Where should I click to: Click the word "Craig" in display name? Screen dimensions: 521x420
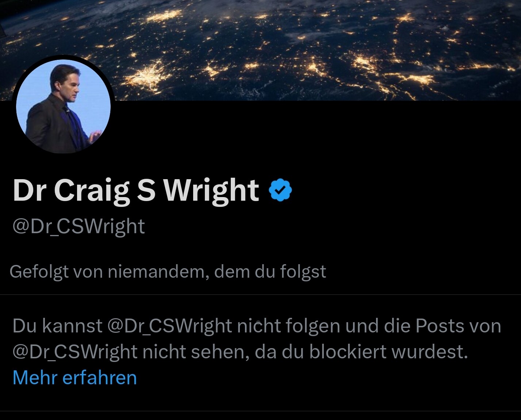(x=92, y=190)
